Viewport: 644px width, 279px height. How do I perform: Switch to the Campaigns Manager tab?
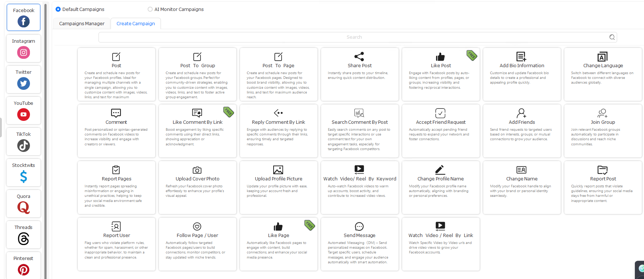point(82,23)
